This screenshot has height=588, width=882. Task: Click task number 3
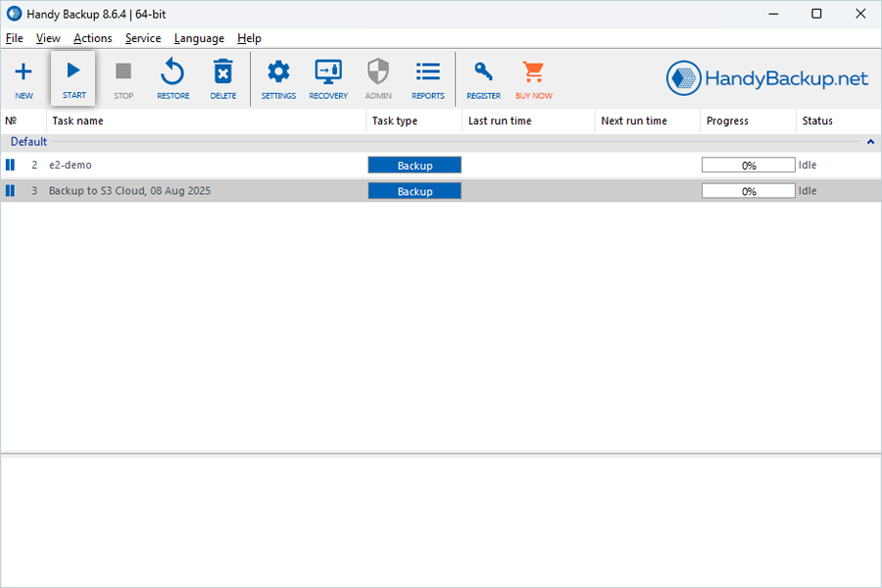34,191
